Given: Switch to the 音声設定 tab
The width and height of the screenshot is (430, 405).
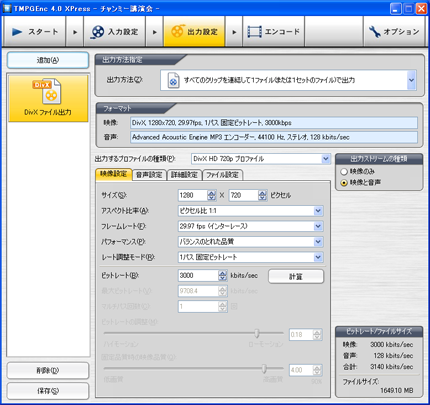Looking at the screenshot, I should point(149,175).
